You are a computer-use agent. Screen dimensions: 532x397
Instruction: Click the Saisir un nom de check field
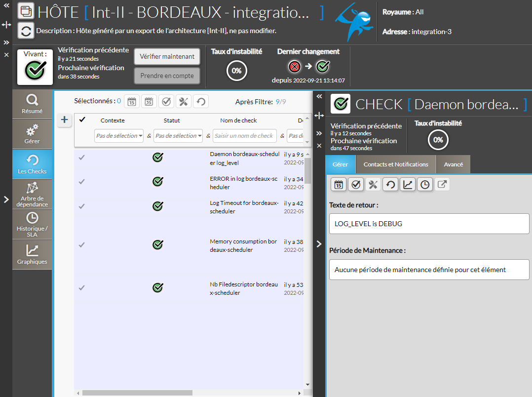245,136
